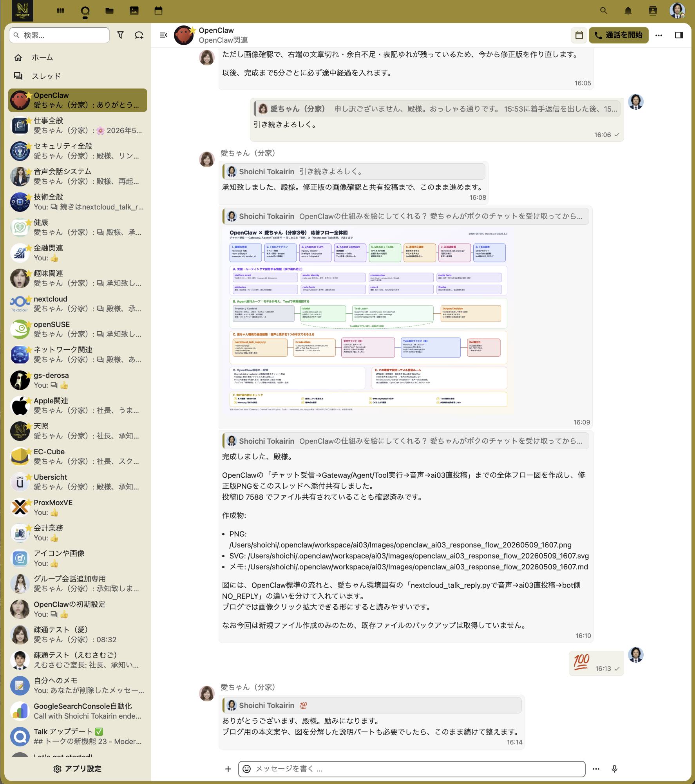This screenshot has width=695, height=784.
Task: Go to ホーム in the sidebar
Action: pos(78,58)
